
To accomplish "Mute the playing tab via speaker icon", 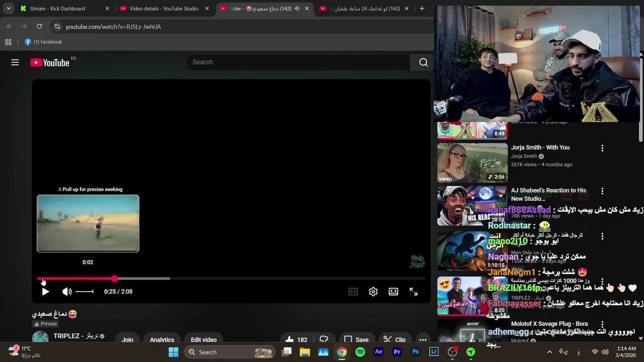I will coord(297,9).
